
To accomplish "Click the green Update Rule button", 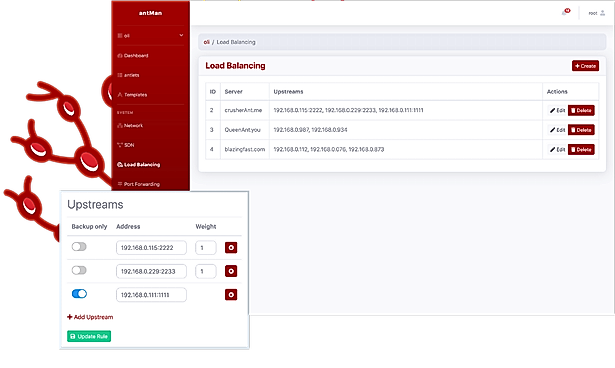I will [x=89, y=336].
